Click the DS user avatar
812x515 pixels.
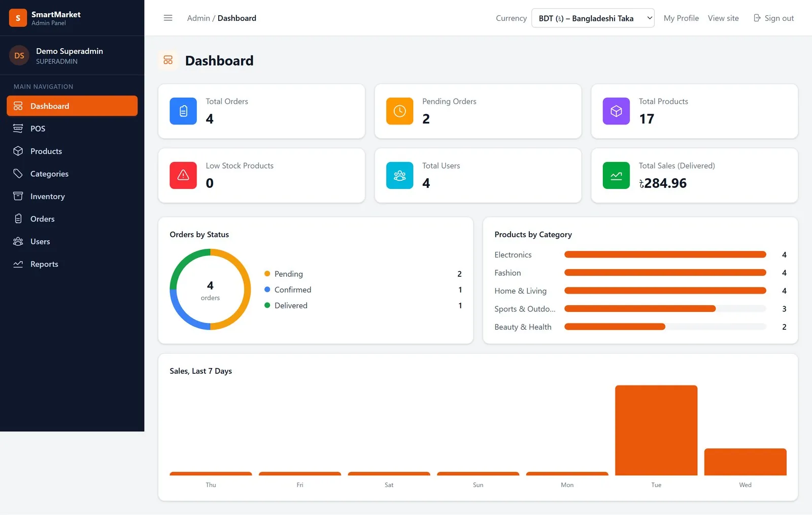pos(19,56)
